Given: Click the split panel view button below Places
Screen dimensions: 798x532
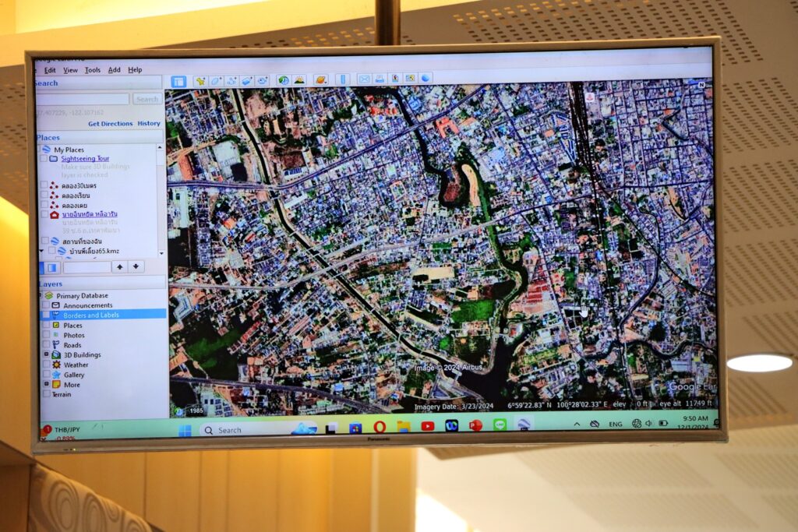Looking at the screenshot, I should [52, 267].
